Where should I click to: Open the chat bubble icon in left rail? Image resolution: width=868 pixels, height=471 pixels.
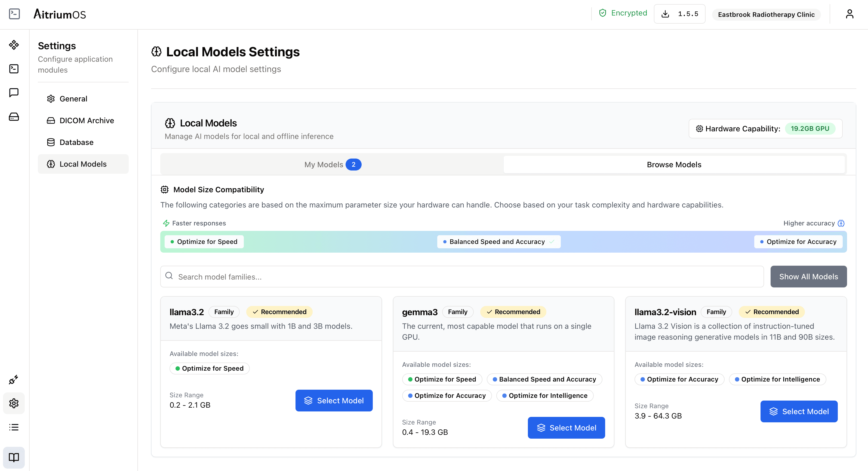click(14, 92)
